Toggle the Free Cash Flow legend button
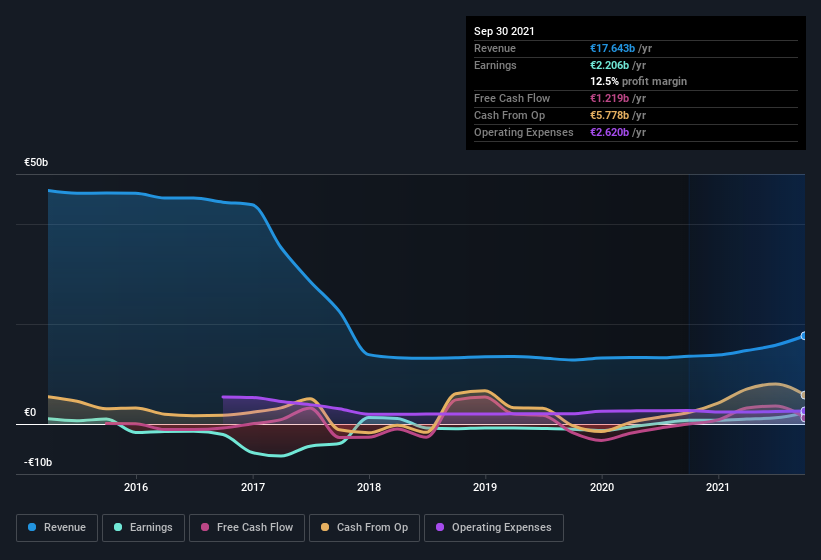The width and height of the screenshot is (821, 560). (x=247, y=528)
